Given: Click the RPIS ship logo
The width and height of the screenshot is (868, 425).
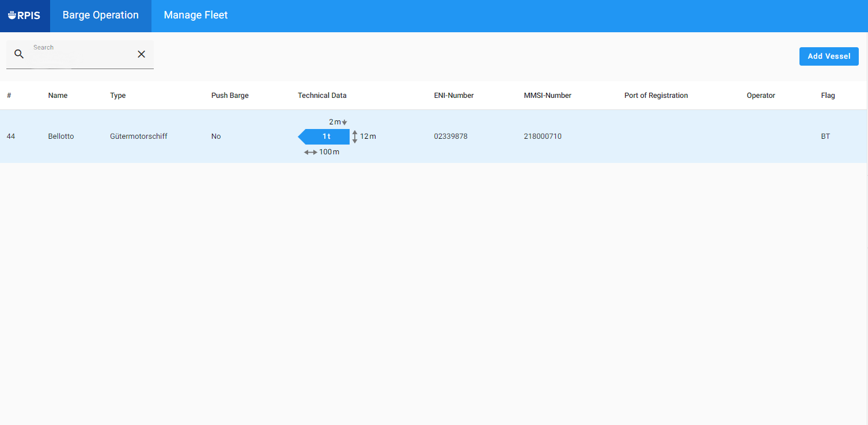Looking at the screenshot, I should 24,16.
